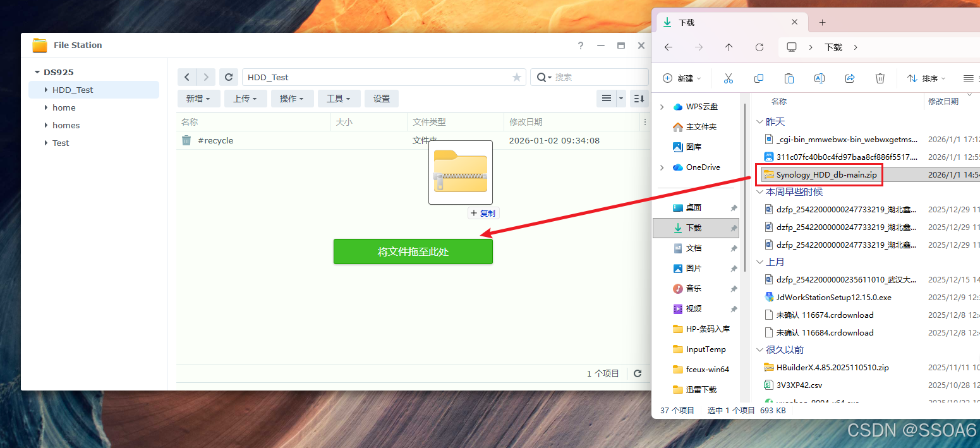Click Share icon in Explorer toolbar
Viewport: 980px width, 448px height.
(850, 78)
